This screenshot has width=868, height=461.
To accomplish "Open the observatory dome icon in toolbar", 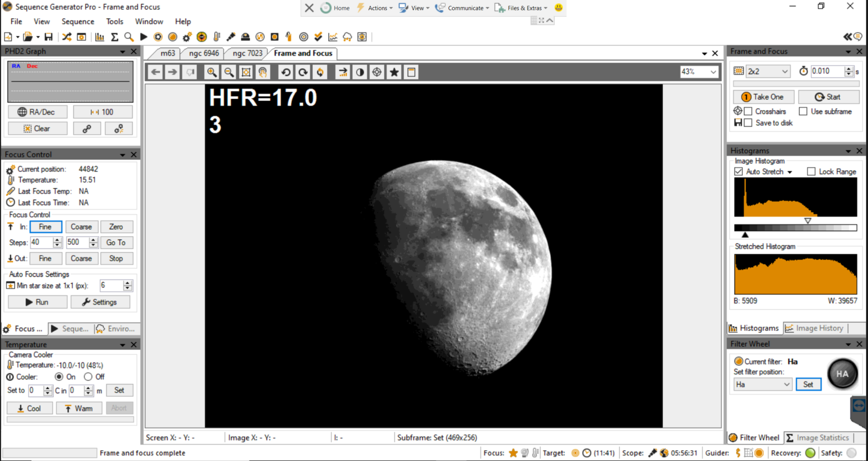I will coord(245,37).
